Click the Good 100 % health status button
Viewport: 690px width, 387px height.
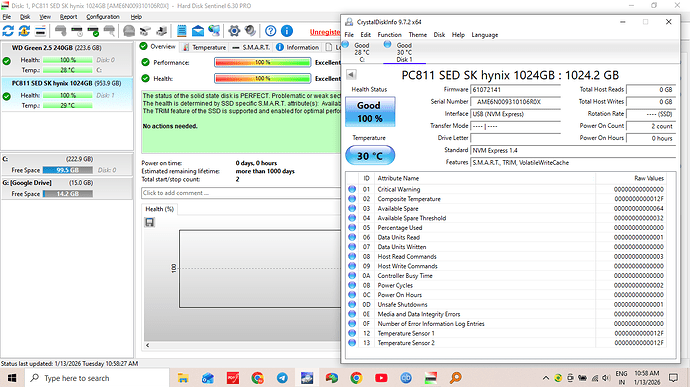[370, 112]
